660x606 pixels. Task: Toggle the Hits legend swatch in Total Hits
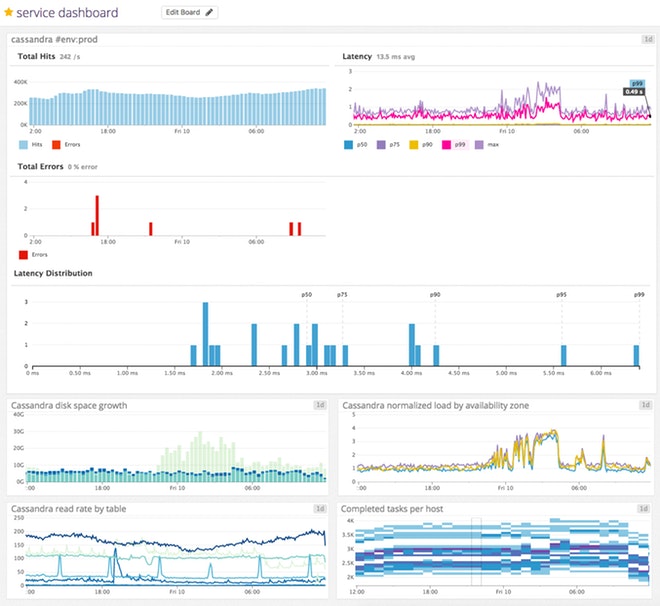click(24, 145)
